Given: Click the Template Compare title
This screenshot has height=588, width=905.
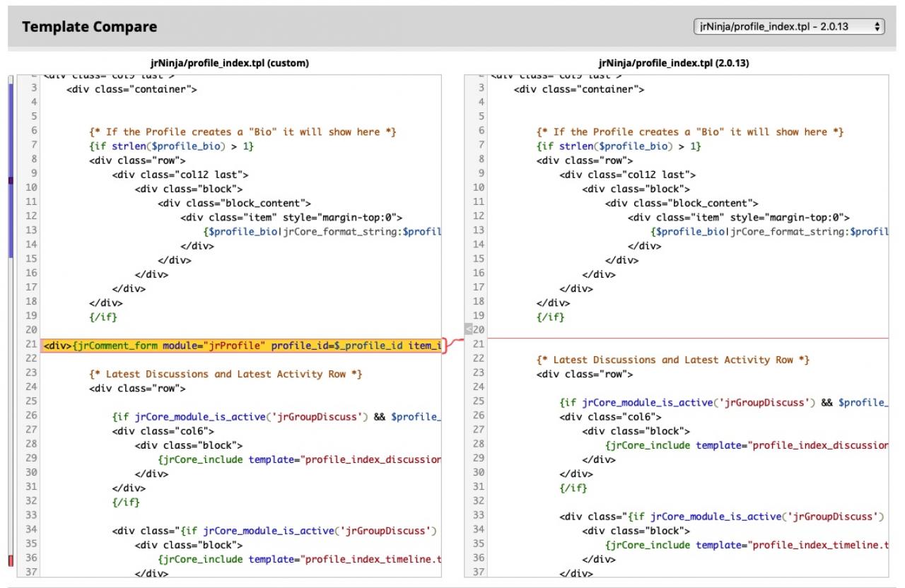Looking at the screenshot, I should point(89,28).
